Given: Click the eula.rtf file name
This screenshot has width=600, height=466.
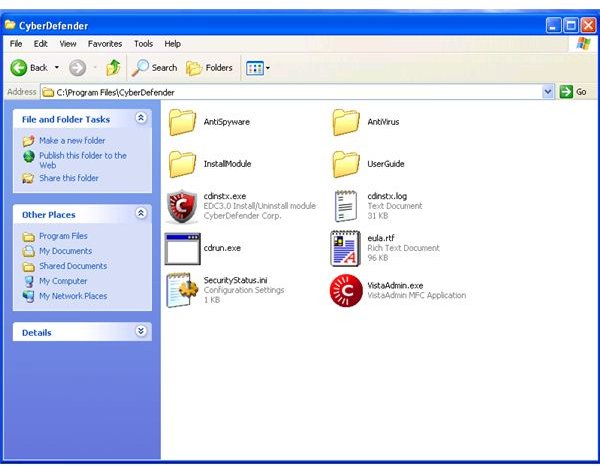Looking at the screenshot, I should (x=381, y=238).
